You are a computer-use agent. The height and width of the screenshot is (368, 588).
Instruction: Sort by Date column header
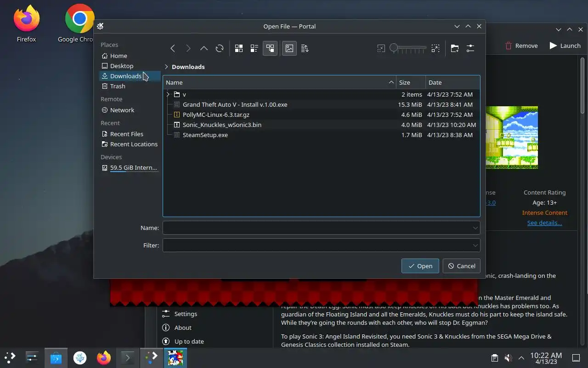tap(452, 82)
